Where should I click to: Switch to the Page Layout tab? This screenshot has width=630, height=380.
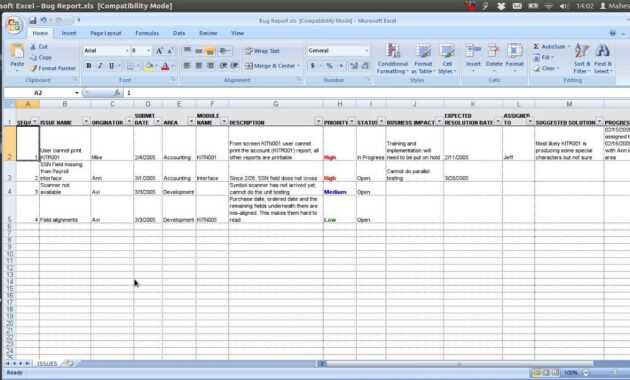106,33
